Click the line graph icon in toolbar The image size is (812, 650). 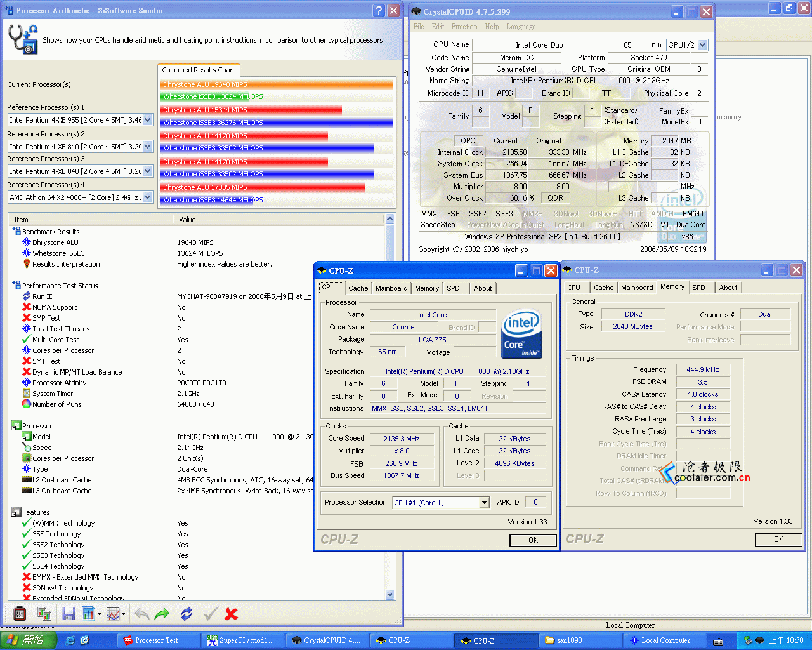click(x=114, y=614)
